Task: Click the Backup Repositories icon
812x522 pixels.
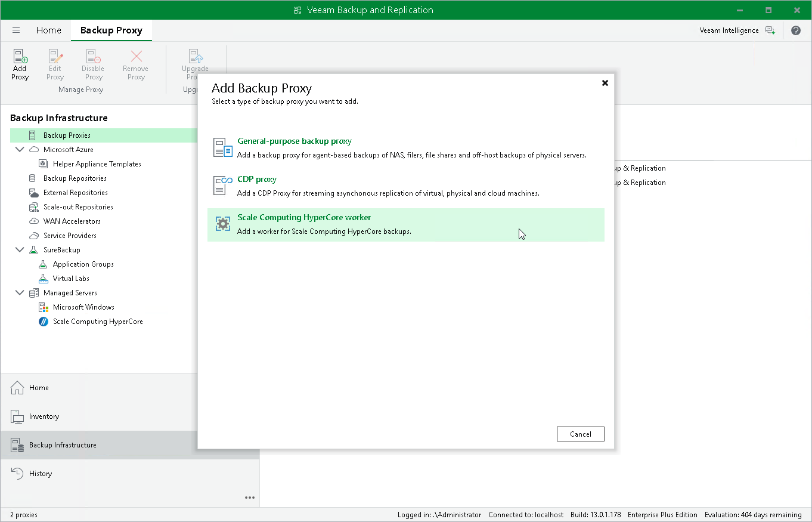Action: coord(32,178)
